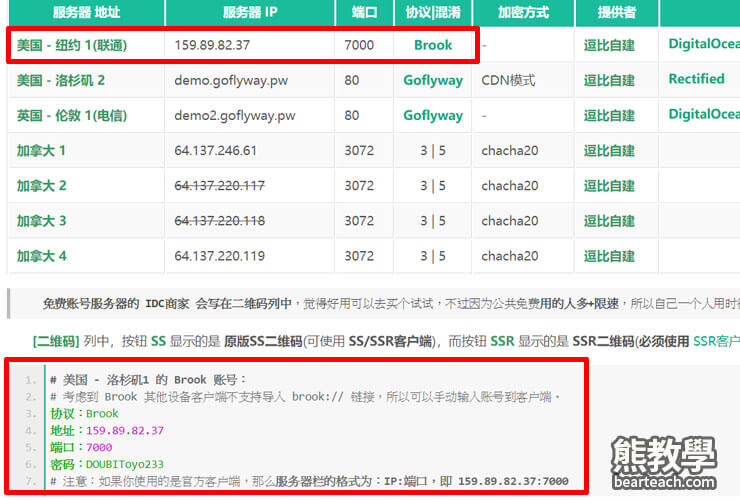
Task: Click the 服务器 地址 column header
Action: [86, 13]
